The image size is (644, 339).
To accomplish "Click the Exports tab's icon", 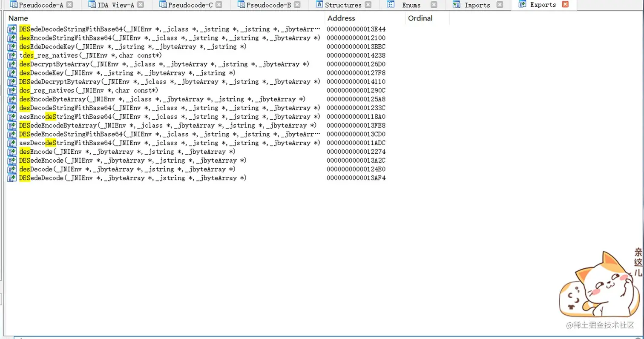I will click(x=522, y=4).
